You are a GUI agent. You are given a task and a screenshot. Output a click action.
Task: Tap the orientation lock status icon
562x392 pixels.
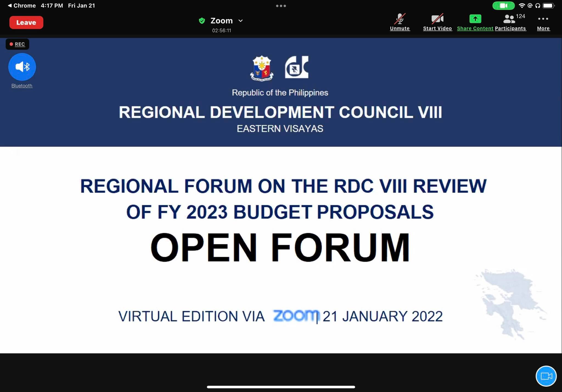click(x=530, y=5)
